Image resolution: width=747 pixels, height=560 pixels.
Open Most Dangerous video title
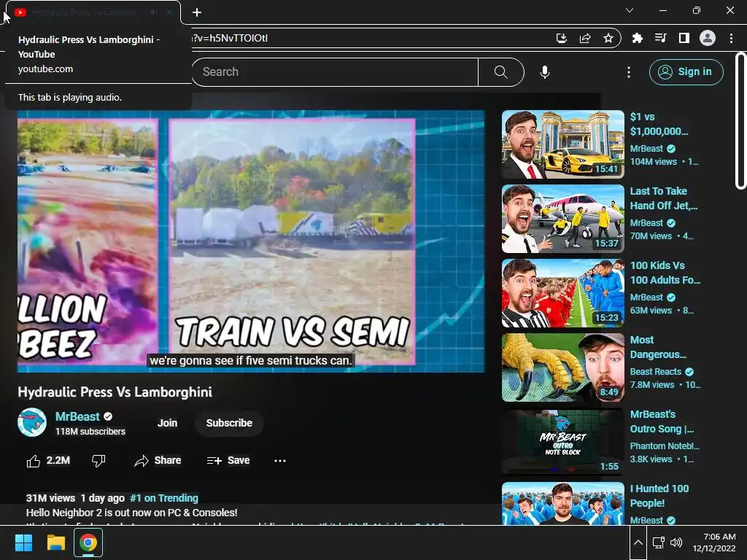pyautogui.click(x=658, y=347)
